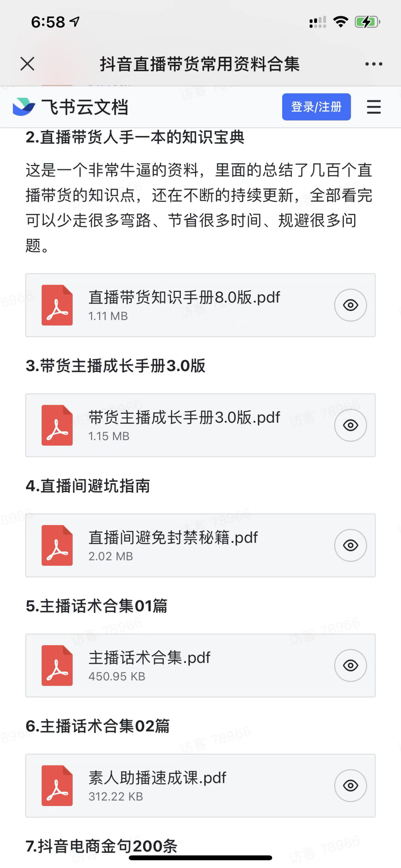Open the hamburger navigation menu

point(374,107)
